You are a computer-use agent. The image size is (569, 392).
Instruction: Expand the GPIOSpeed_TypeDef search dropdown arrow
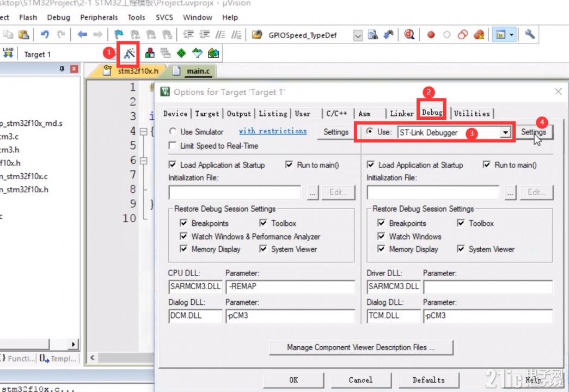pyautogui.click(x=358, y=35)
